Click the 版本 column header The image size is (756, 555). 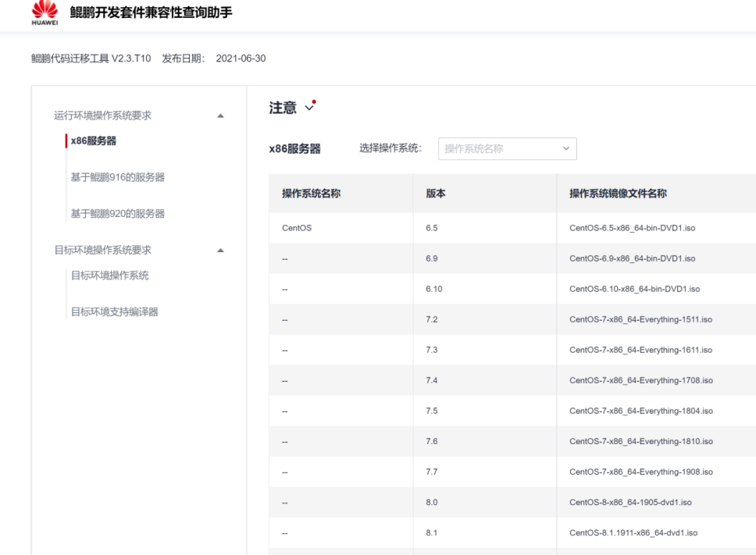tap(436, 194)
